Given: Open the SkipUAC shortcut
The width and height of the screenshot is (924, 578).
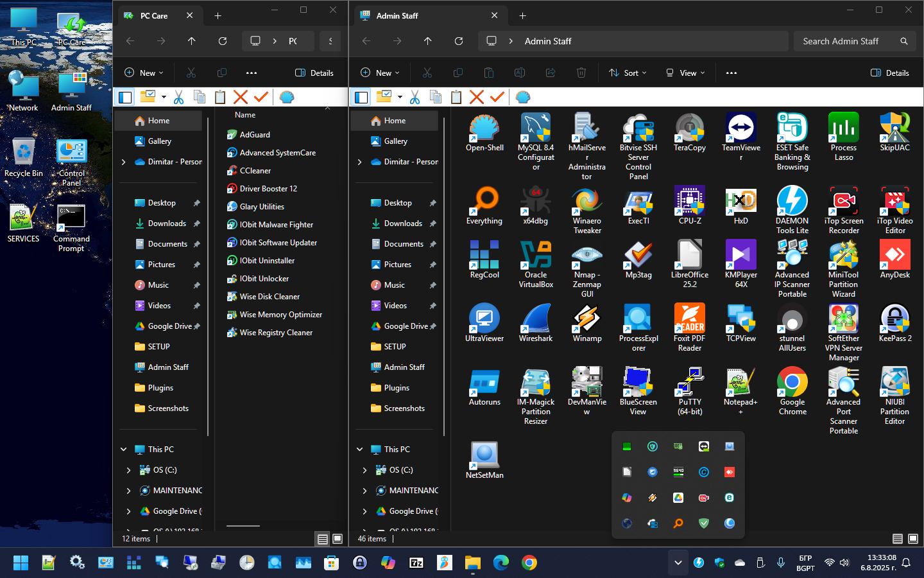Looking at the screenshot, I should click(894, 132).
